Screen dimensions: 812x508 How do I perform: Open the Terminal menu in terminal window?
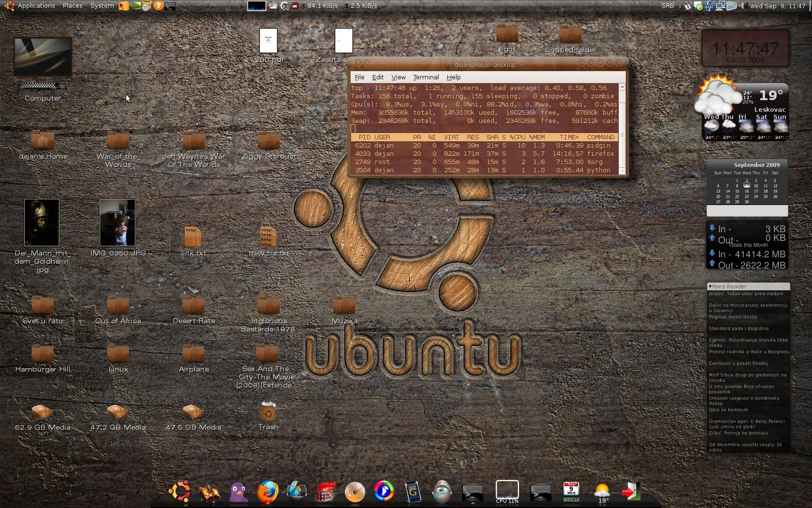pos(426,77)
